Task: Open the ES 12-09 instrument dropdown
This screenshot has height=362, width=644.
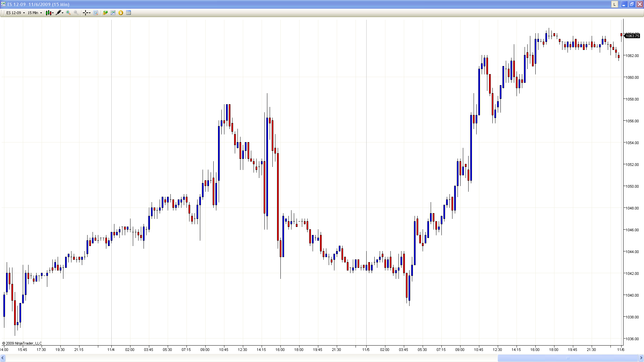Action: (15, 13)
